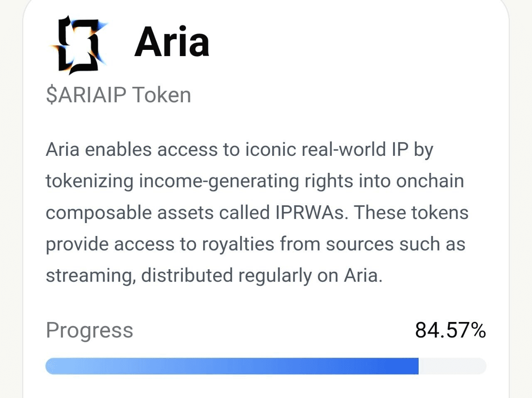
Task: Click the Progress label
Action: 89,330
